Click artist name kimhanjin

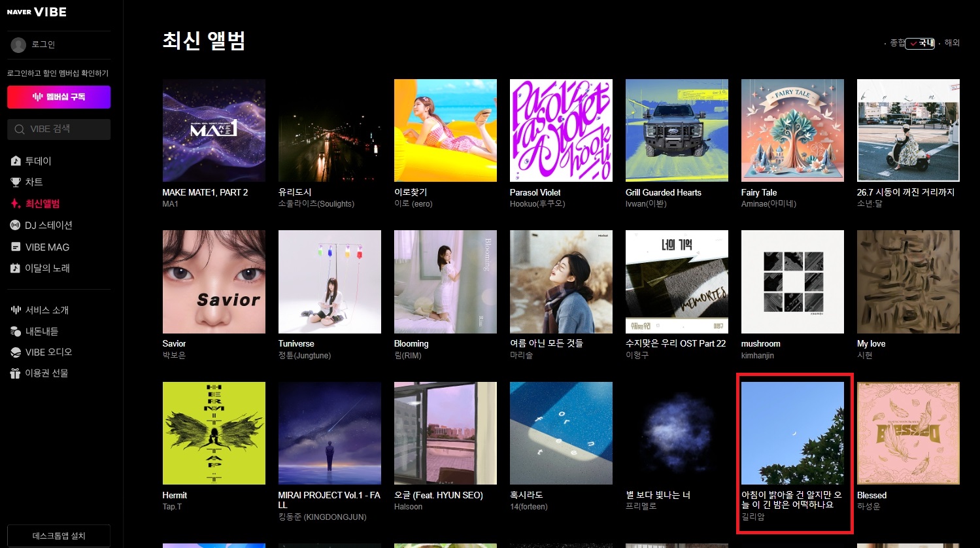(758, 355)
